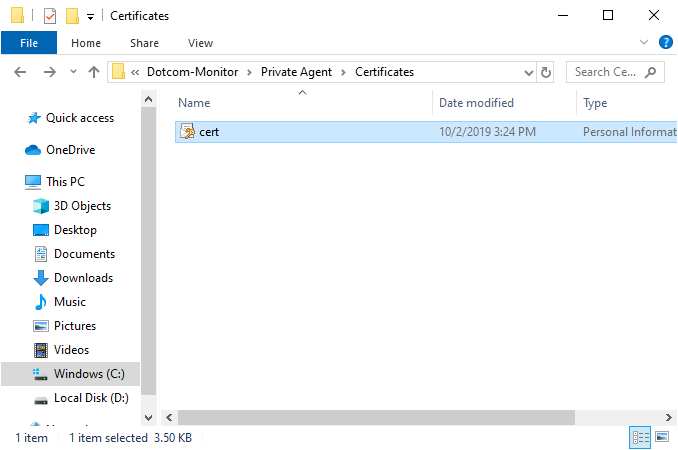678x450 pixels.
Task: Maximize the Certificates window
Action: (x=608, y=16)
